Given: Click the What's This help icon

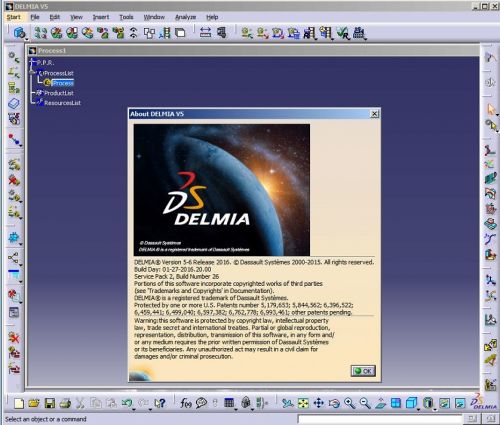Looking at the screenshot, I should [160, 403].
